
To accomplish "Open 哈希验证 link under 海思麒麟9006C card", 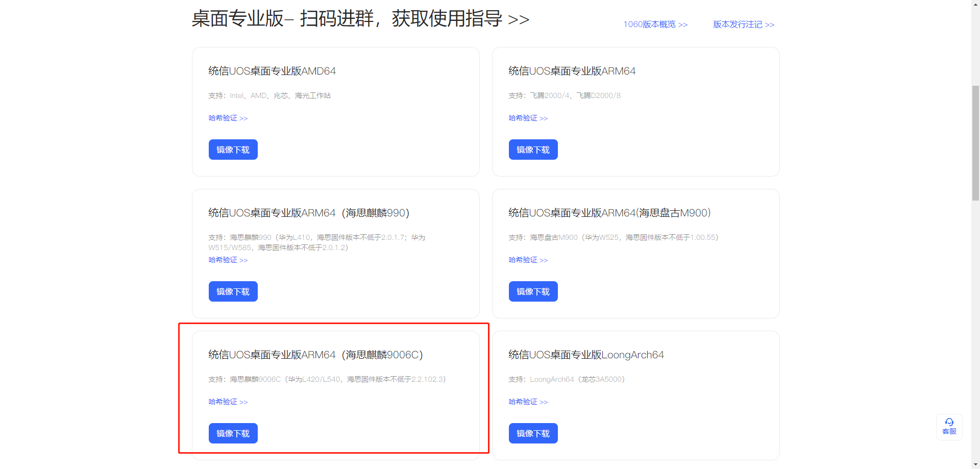I will click(228, 402).
